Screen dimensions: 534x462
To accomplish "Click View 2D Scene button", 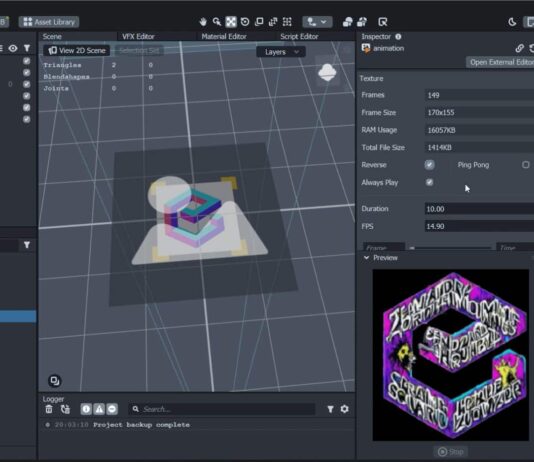I will click(x=77, y=51).
